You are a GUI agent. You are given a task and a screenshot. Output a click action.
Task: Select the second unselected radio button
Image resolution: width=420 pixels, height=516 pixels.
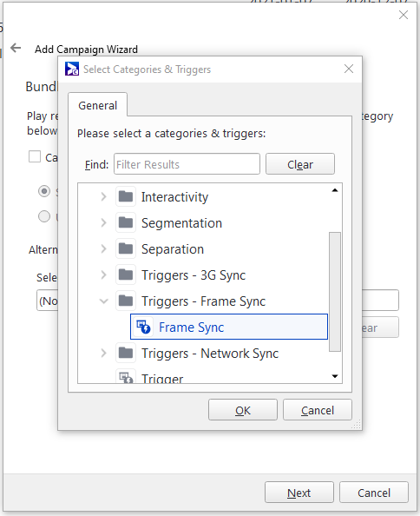[x=44, y=216]
